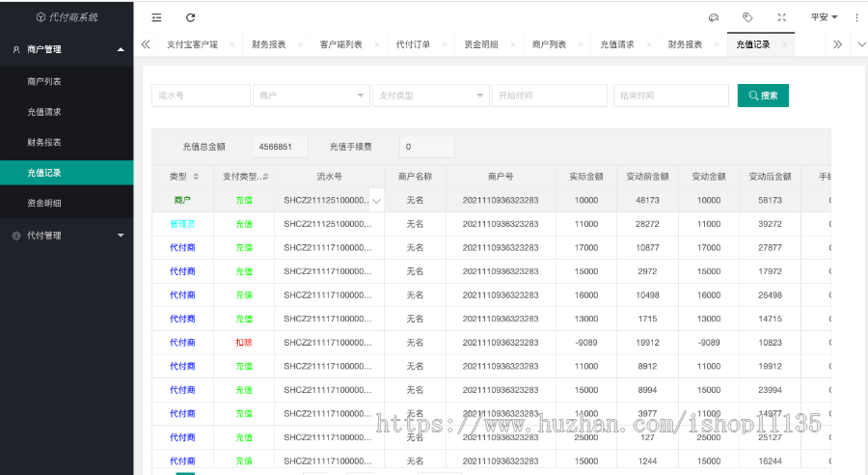Click the 商户号 column header
The height and width of the screenshot is (475, 868).
(x=501, y=177)
